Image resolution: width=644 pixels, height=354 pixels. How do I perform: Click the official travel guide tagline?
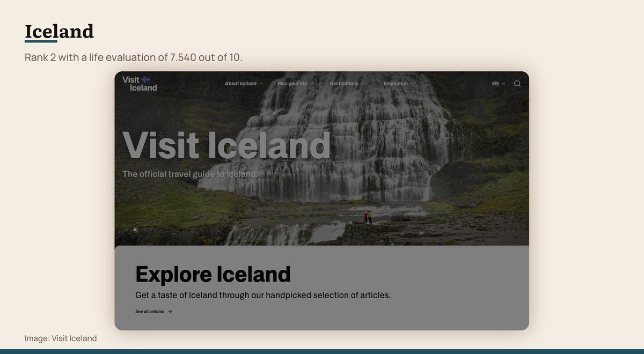(190, 174)
